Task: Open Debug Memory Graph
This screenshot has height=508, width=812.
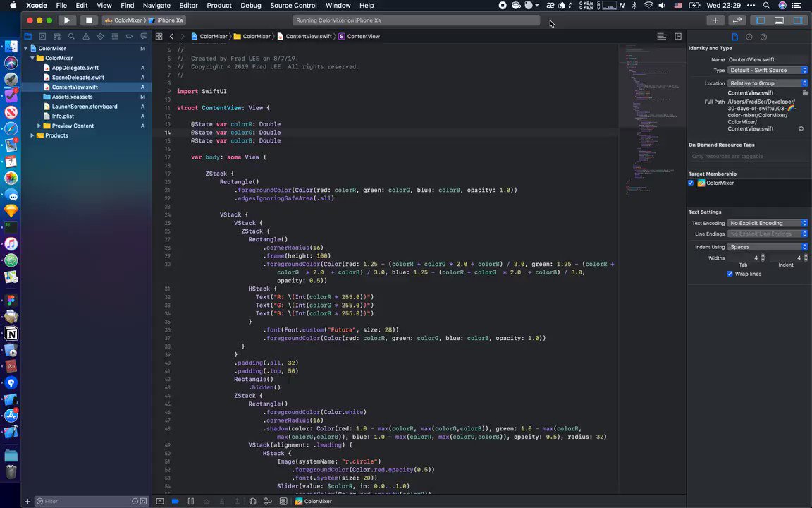Action: 268,501
